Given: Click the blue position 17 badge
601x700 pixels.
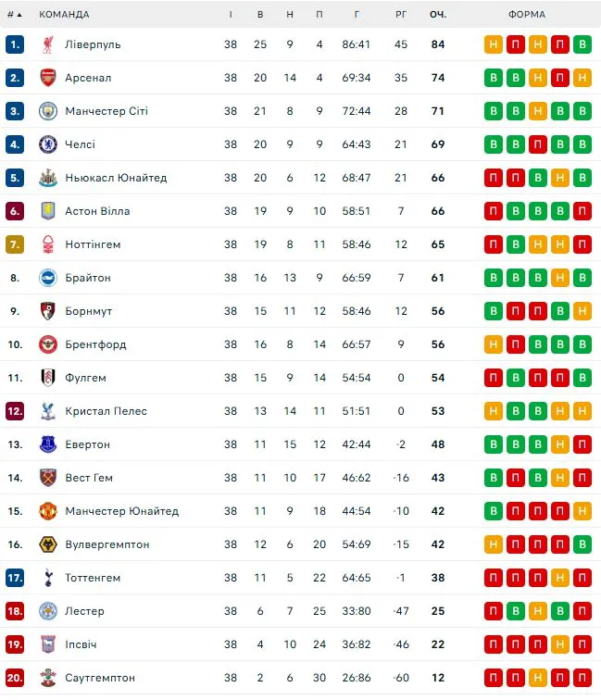Looking at the screenshot, I should pyautogui.click(x=15, y=578).
